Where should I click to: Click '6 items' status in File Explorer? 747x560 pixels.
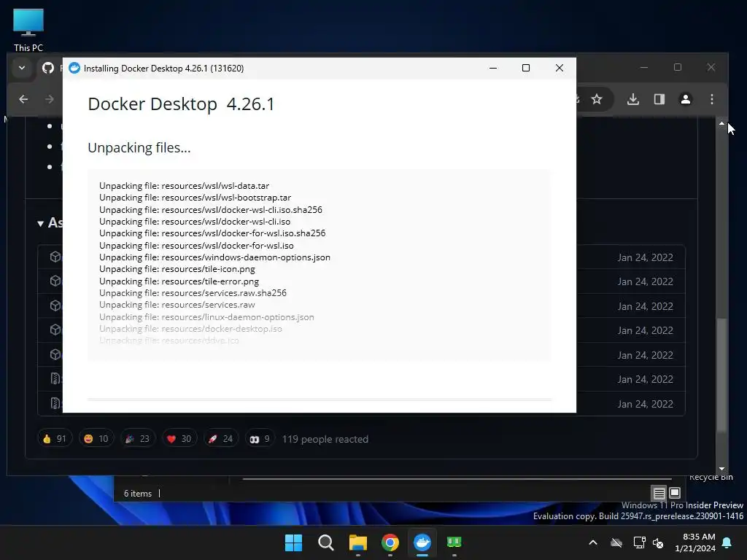click(x=138, y=494)
